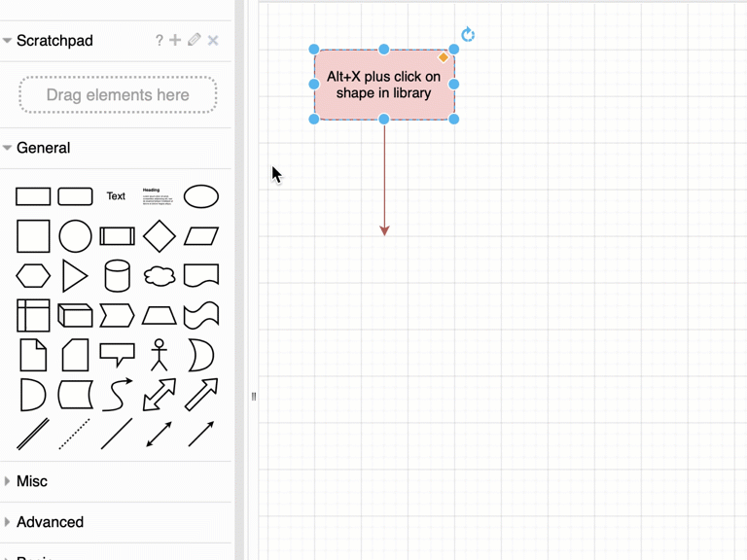Choose the Process shape with side bars
This screenshot has height=560, width=747.
117,236
